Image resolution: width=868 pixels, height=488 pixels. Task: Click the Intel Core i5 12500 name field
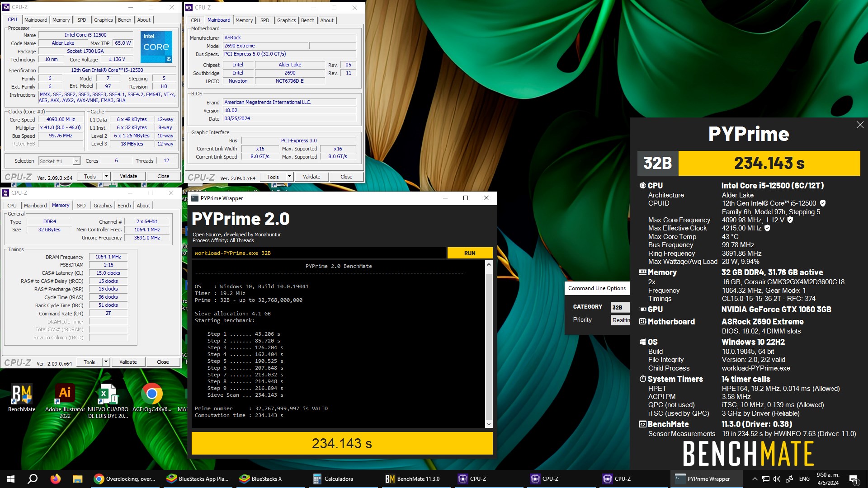coord(85,35)
